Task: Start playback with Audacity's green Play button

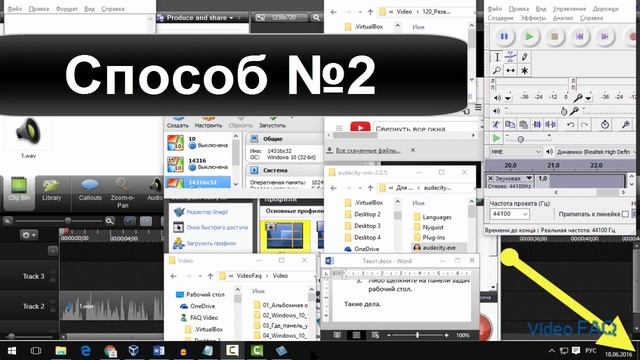Action: coord(529,37)
